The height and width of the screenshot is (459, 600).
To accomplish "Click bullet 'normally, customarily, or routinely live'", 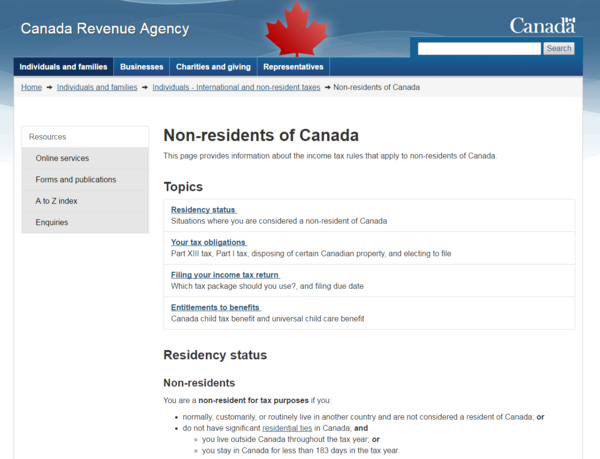I will tap(363, 417).
